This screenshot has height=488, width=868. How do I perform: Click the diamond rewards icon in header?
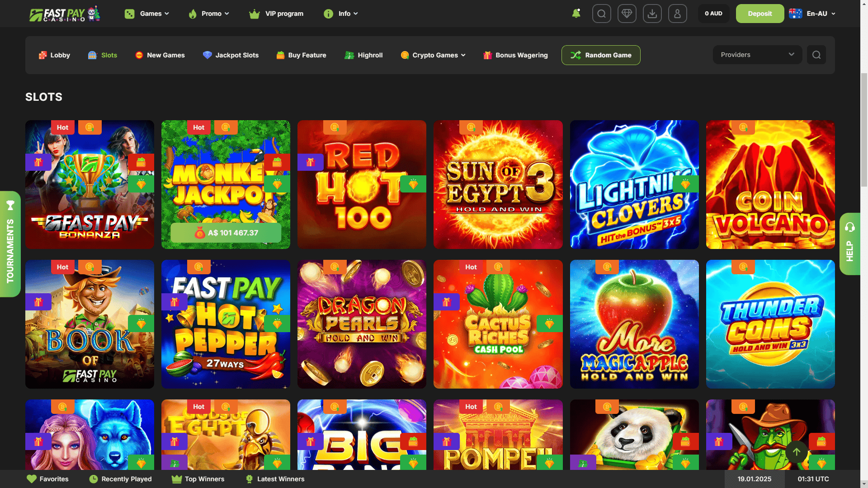click(627, 14)
